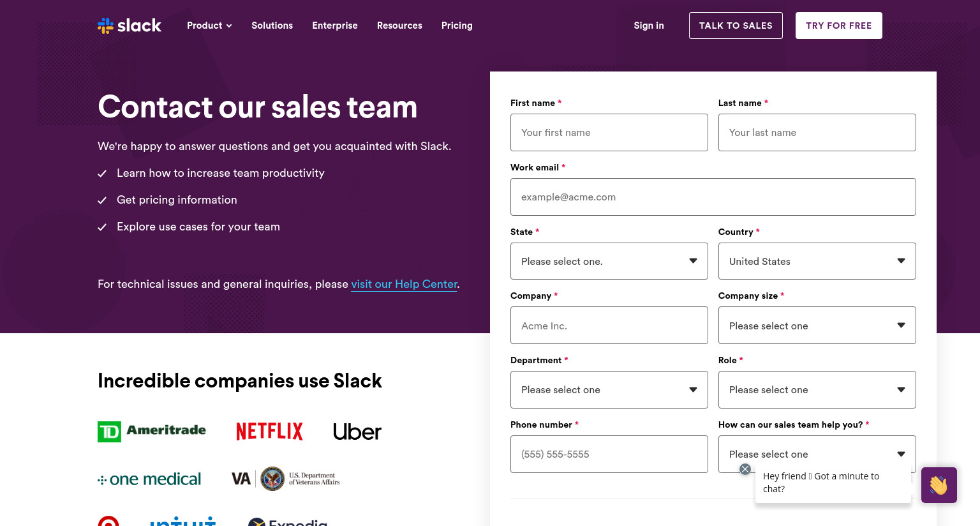
Task: Focus the First name field
Action: [609, 133]
